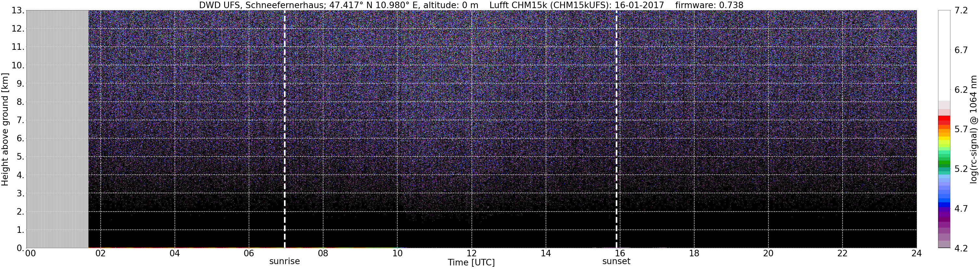
Task: Click height tick label 7.
Action: [21, 120]
